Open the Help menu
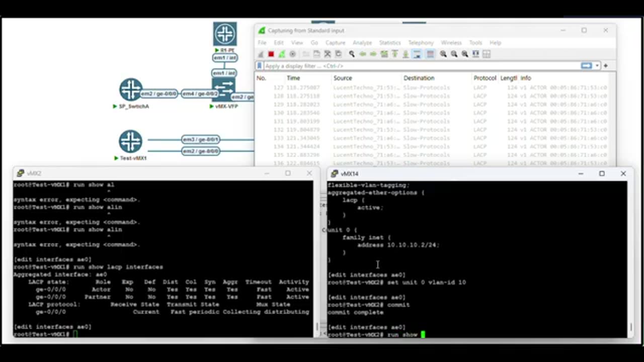Image resolution: width=644 pixels, height=362 pixels. coord(496,43)
